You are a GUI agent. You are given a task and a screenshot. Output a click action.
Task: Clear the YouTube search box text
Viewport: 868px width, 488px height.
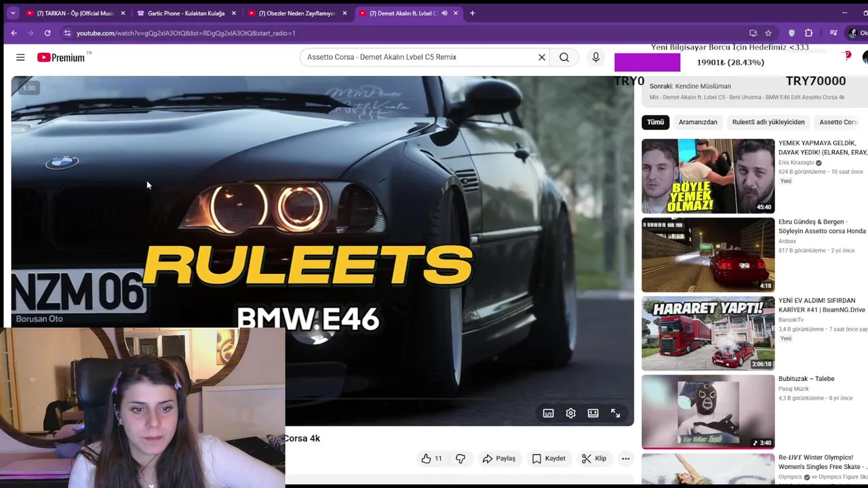coord(542,57)
